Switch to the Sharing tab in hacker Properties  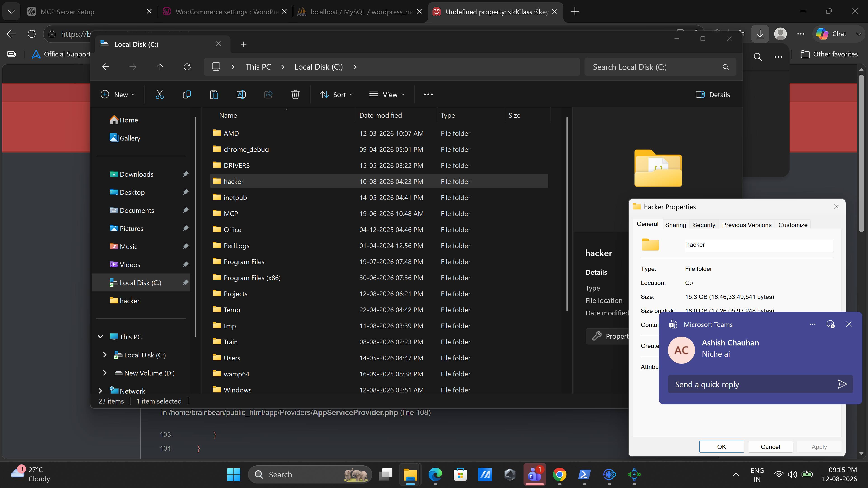pos(675,225)
